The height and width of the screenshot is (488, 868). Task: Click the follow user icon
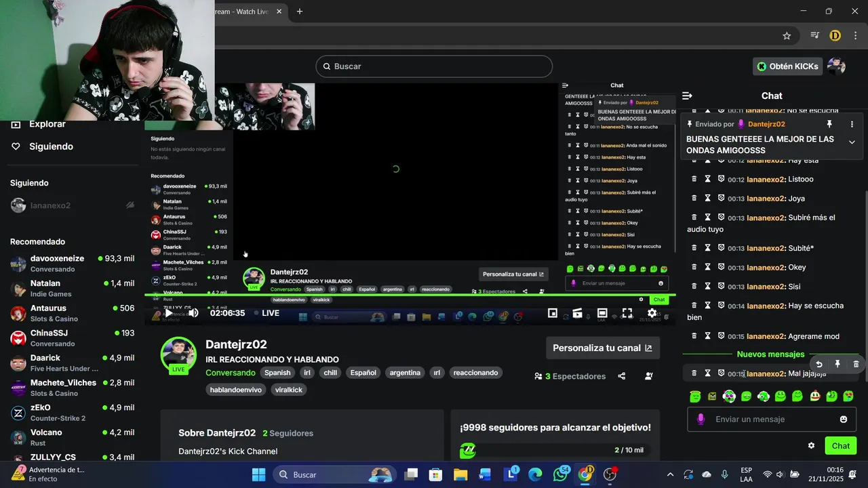[649, 376]
